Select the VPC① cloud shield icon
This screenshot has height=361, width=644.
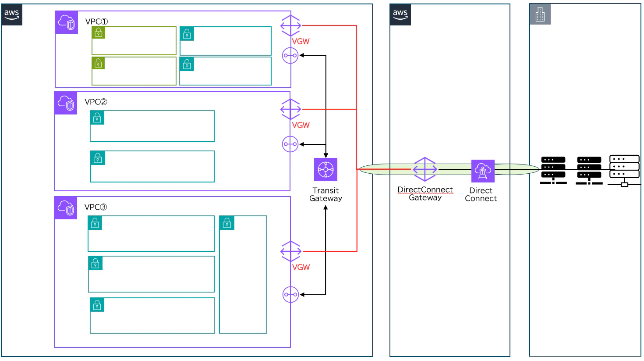(x=67, y=22)
